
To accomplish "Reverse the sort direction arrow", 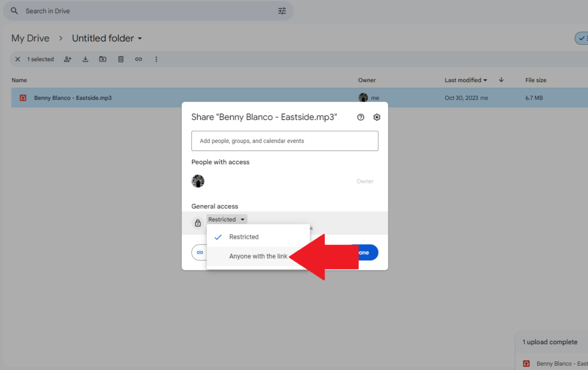I will coord(501,80).
